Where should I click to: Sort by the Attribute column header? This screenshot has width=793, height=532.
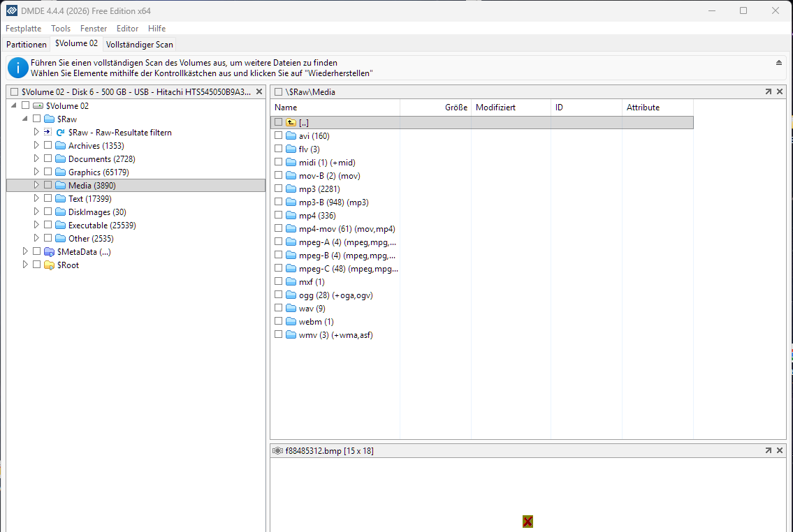pyautogui.click(x=657, y=107)
